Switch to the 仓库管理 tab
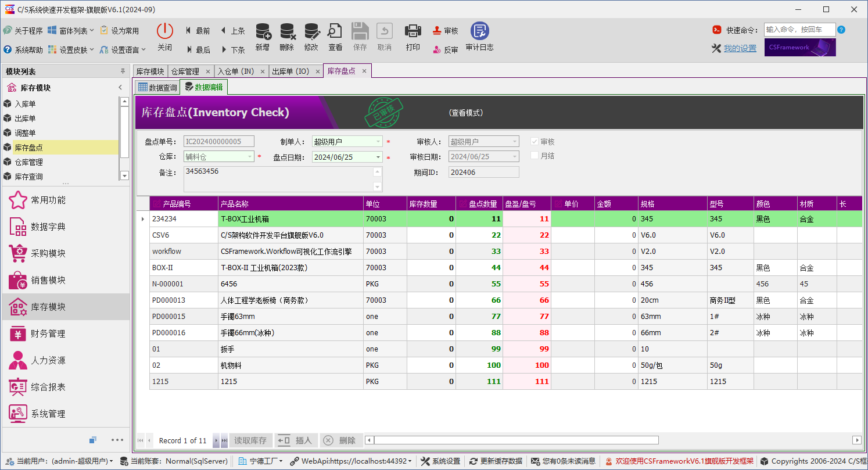The height and width of the screenshot is (470, 868). click(191, 71)
